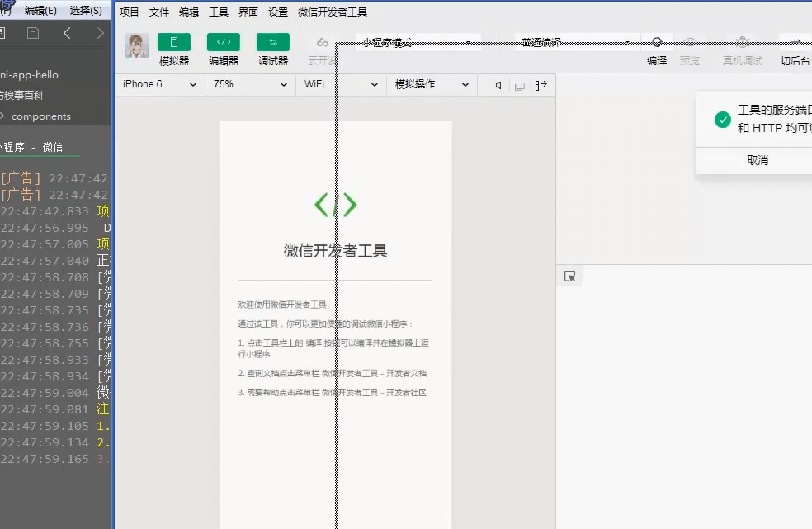Click 取消 in the notification popup
812x529 pixels.
758,160
